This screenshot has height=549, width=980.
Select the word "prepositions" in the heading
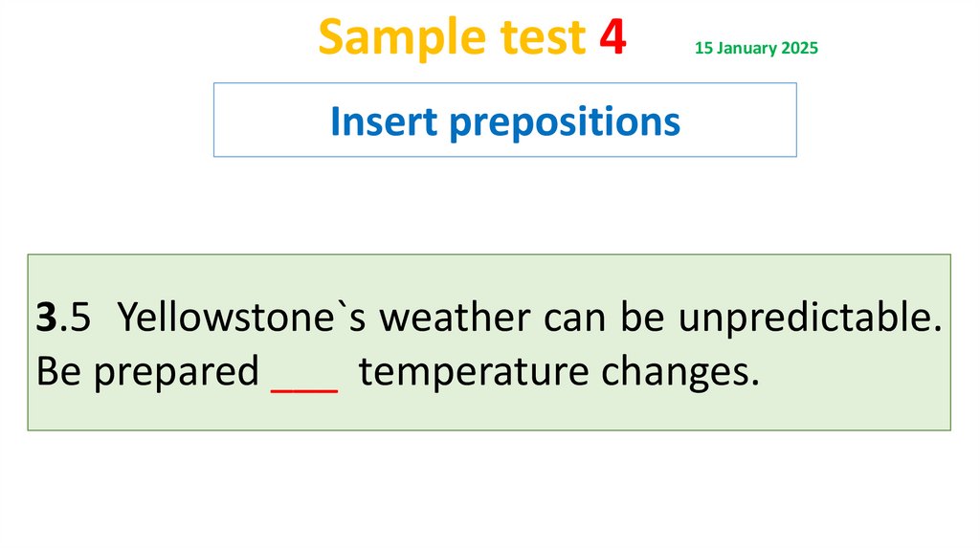coord(572,121)
